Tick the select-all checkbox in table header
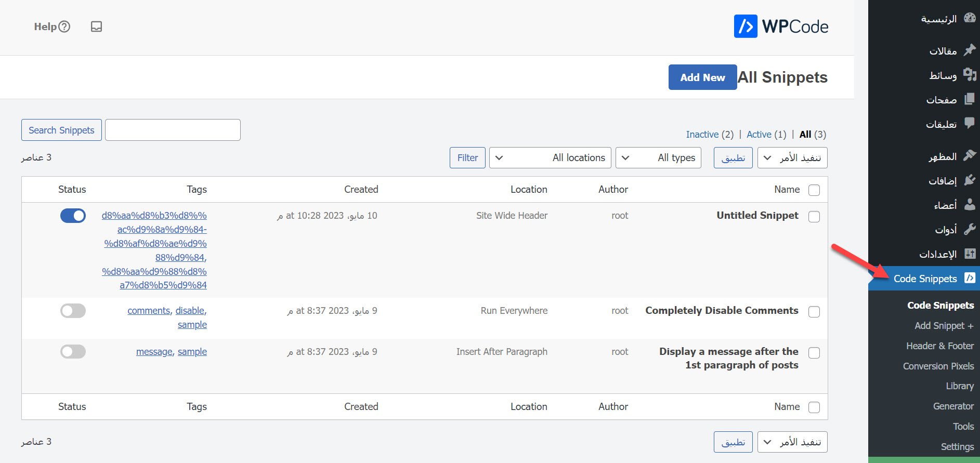Screen dimensions: 980x463 coord(814,190)
